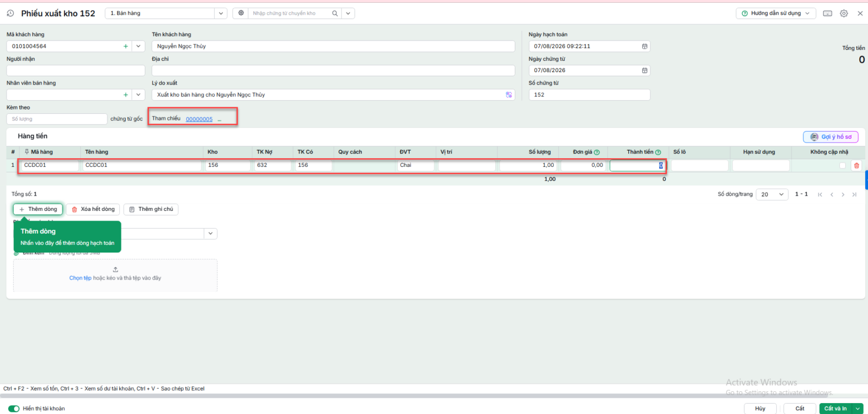This screenshot has width=868, height=414.
Task: Add a new customer with the Mã khách hàng plus icon
Action: coord(126,47)
